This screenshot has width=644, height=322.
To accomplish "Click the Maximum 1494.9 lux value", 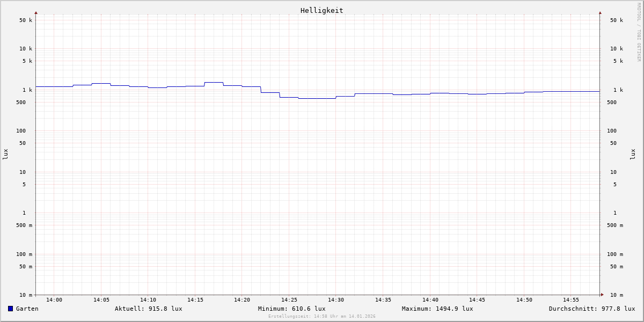I will pyautogui.click(x=437, y=309).
